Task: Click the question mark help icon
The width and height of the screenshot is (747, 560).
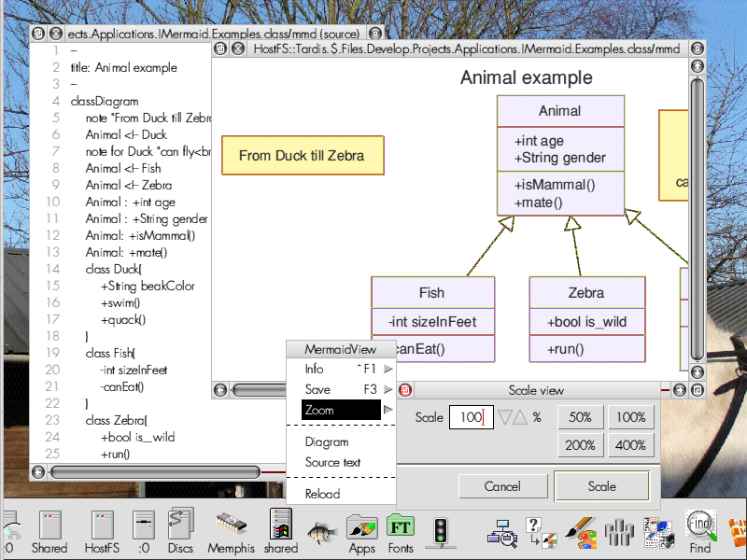Action: click(542, 532)
